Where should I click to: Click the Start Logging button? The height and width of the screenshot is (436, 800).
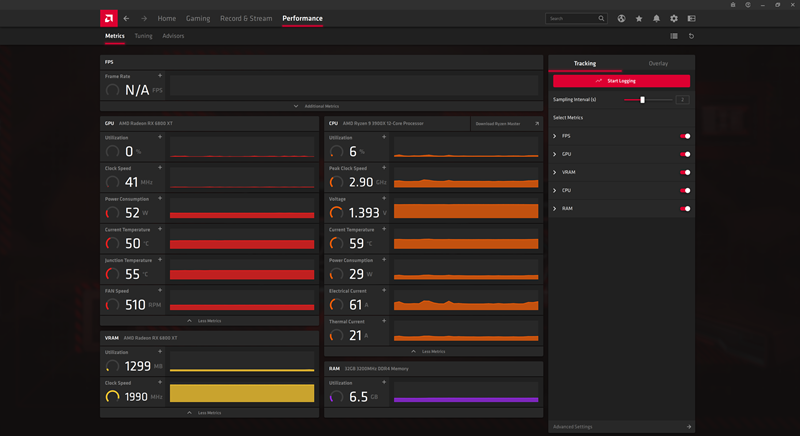pyautogui.click(x=621, y=81)
